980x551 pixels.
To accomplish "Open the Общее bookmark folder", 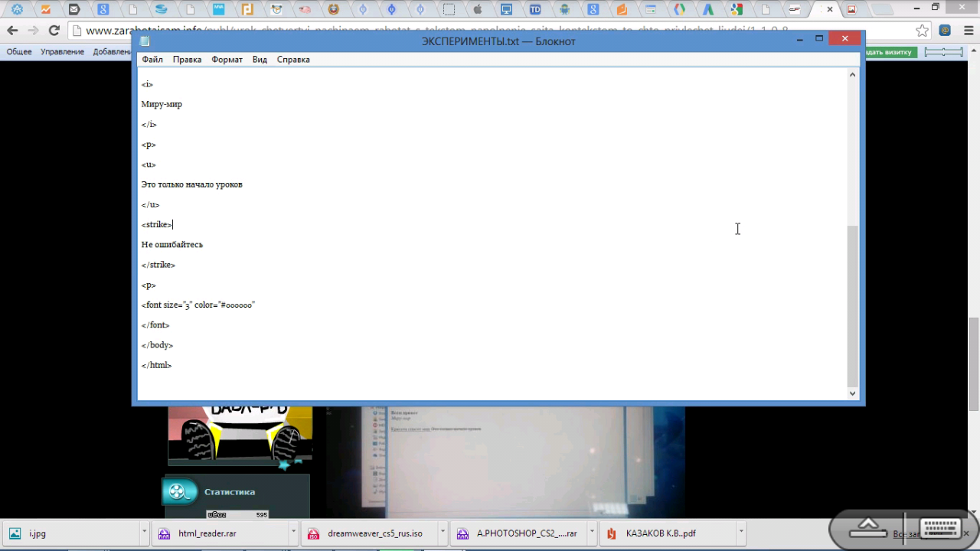I will [x=19, y=52].
